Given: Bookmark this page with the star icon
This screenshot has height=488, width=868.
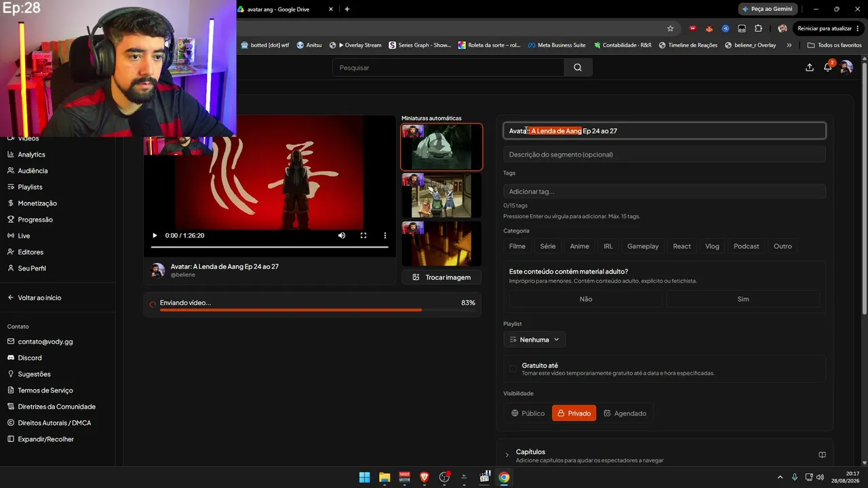Looking at the screenshot, I should coord(671,28).
